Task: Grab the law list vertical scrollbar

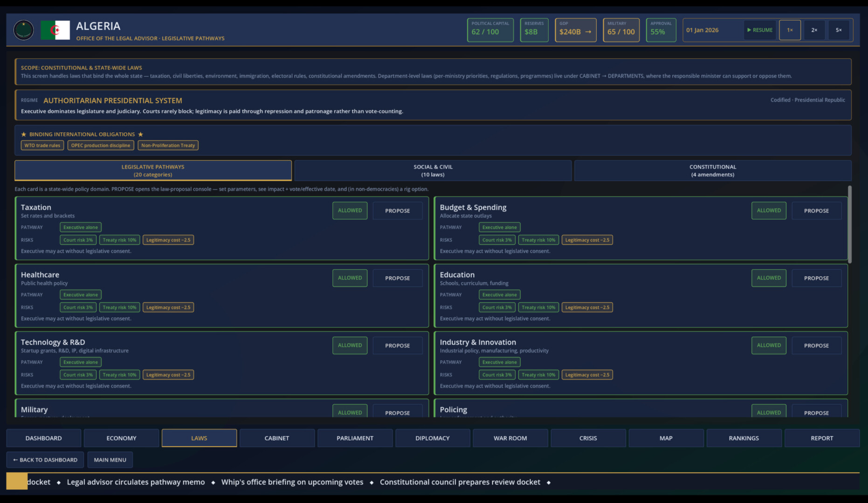Action: [x=849, y=224]
